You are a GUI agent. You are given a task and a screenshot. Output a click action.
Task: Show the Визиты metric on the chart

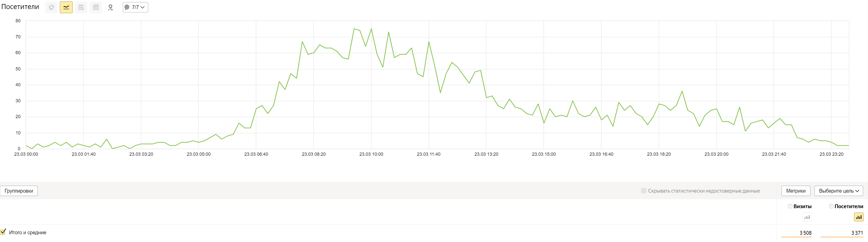pos(807,217)
